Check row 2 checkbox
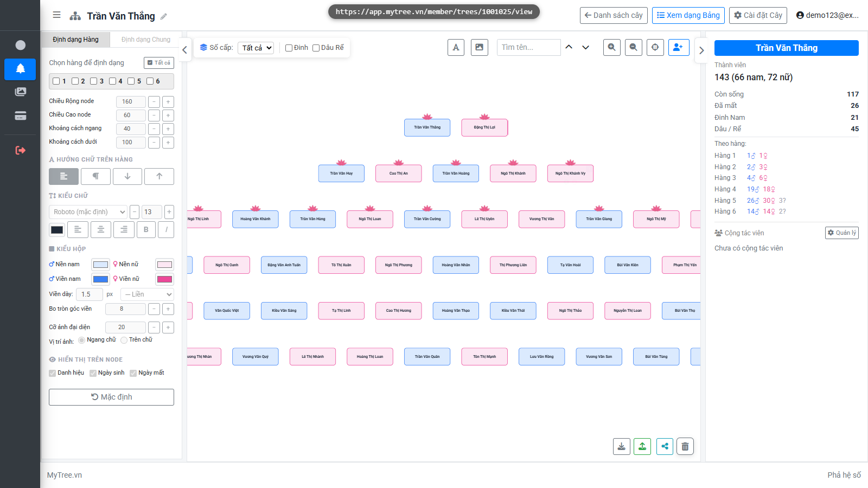The height and width of the screenshot is (488, 868). pos(75,81)
